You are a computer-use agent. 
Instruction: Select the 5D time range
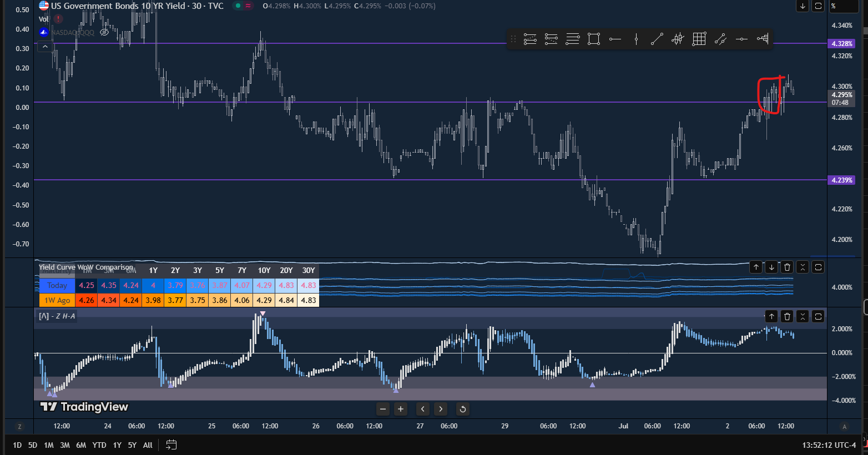[x=33, y=445]
